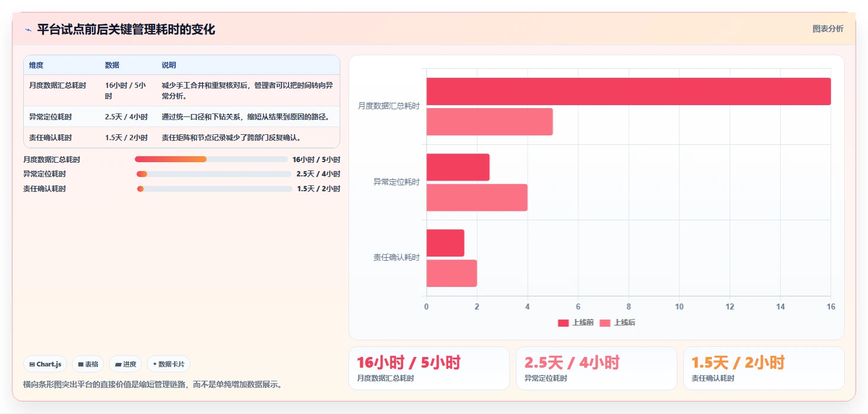
Task: Toggle the 上线前 legend entry
Action: coord(575,323)
